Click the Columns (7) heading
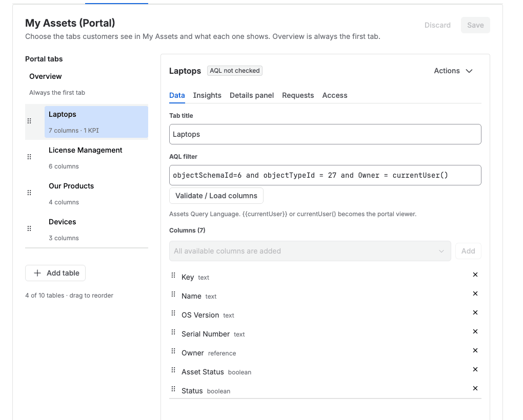The height and width of the screenshot is (420, 523). click(x=187, y=230)
